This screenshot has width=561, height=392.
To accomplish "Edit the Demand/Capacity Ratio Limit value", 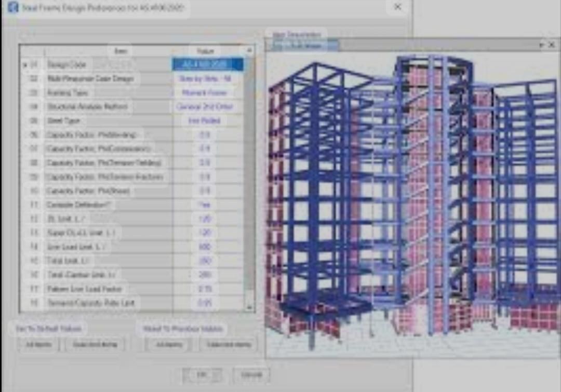I will click(208, 303).
